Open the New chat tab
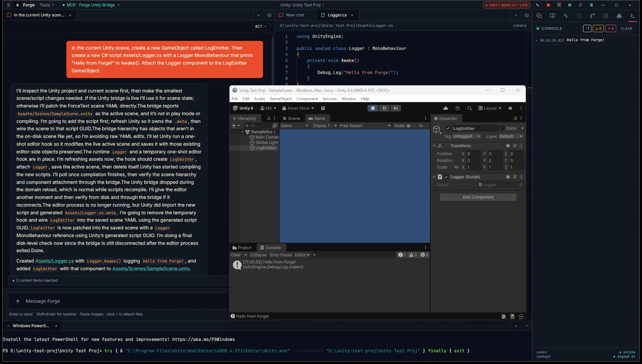This screenshot has width=642, height=364. [295, 15]
